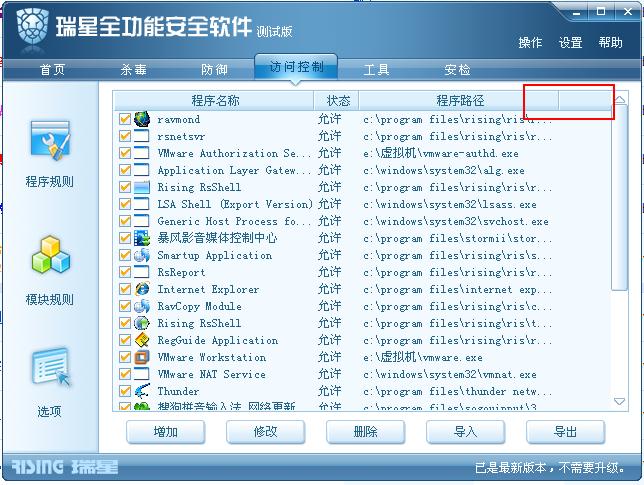644x485 pixels.
Task: Sort by 程序路径 column header
Action: pyautogui.click(x=459, y=101)
